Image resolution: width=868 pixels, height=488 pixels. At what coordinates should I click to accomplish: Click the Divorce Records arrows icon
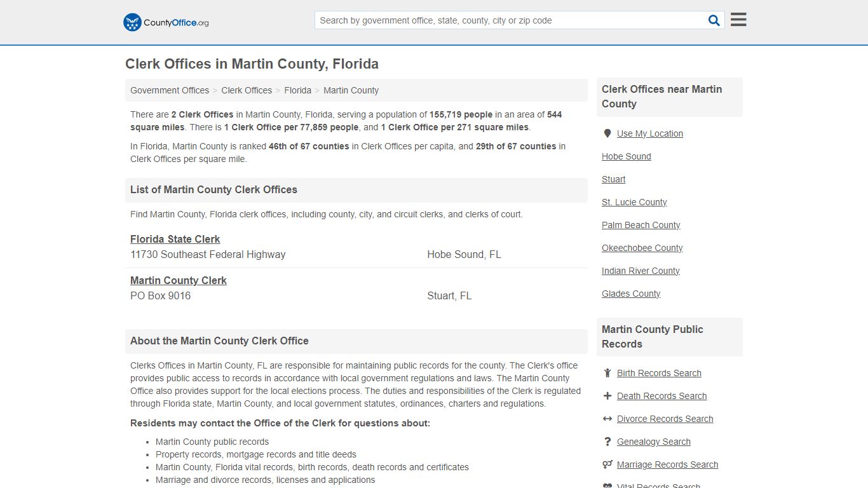click(607, 419)
